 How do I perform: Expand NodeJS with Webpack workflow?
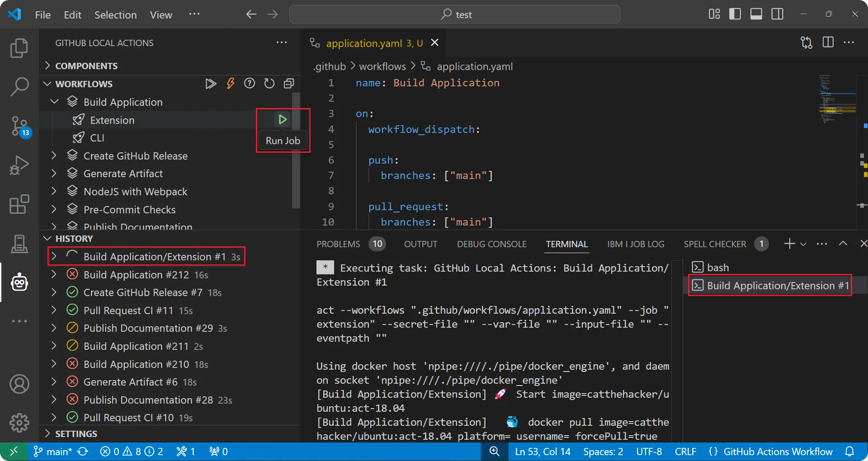54,191
